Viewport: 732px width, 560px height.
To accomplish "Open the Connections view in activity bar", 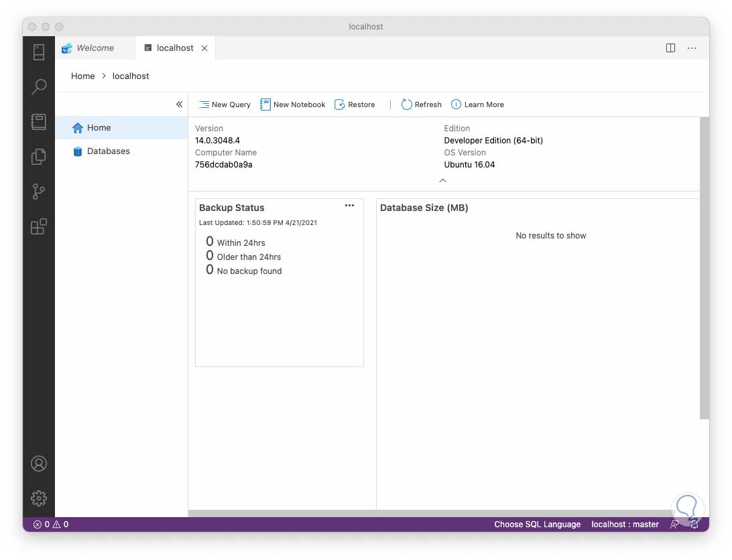I will (x=38, y=52).
